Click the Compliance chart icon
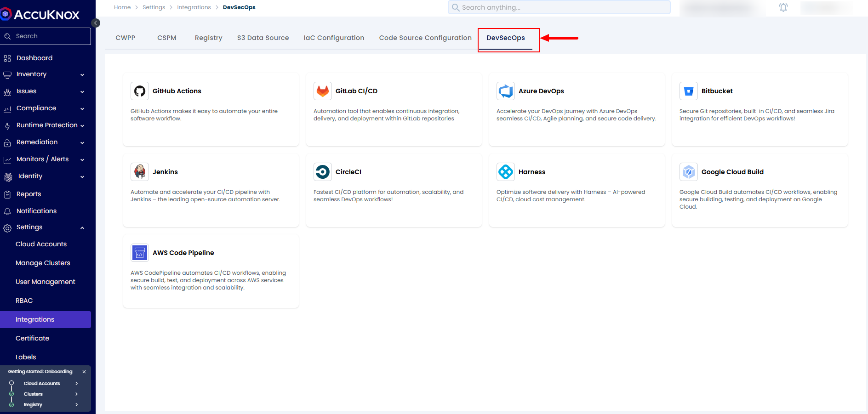 (7, 109)
